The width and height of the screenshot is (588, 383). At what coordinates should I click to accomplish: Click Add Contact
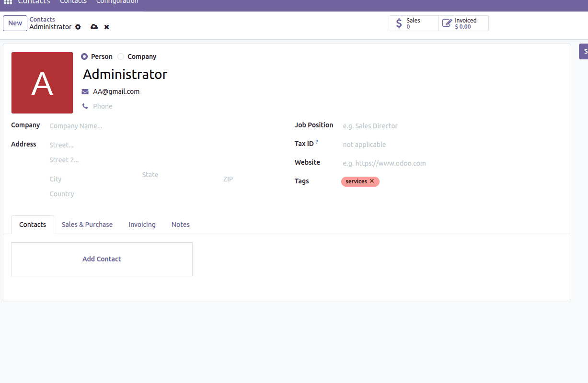tap(102, 259)
